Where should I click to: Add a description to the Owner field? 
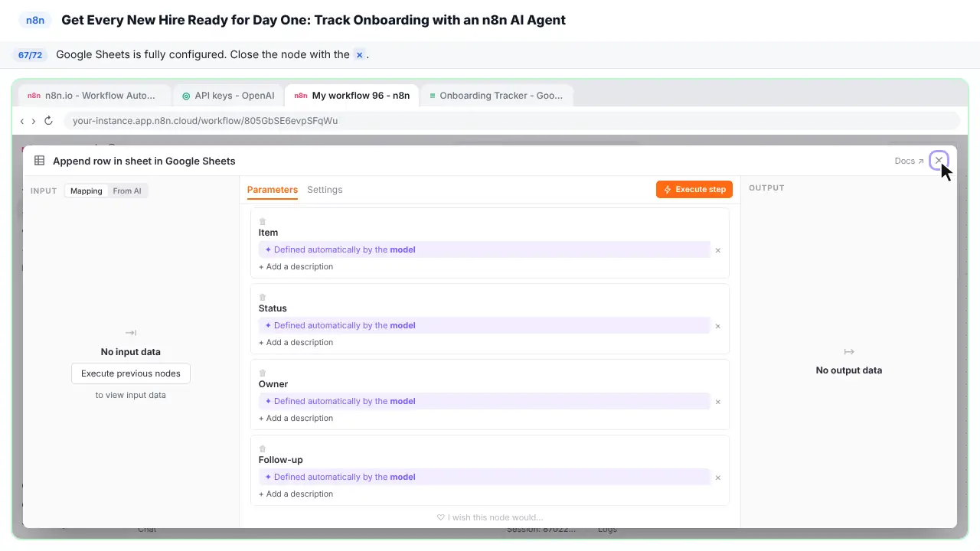point(296,419)
